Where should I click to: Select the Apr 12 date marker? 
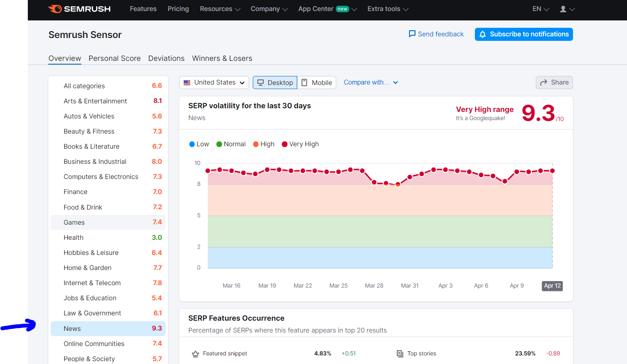point(552,286)
